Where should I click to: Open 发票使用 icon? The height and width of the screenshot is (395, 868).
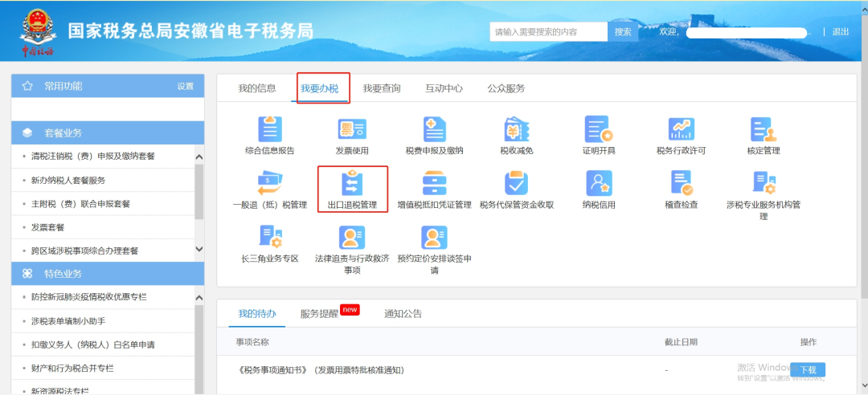352,130
